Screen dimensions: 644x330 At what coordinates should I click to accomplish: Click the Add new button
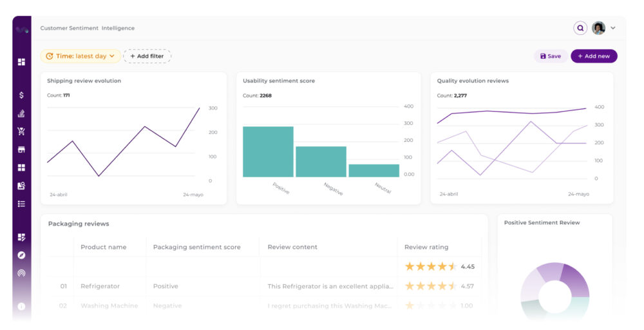(594, 56)
